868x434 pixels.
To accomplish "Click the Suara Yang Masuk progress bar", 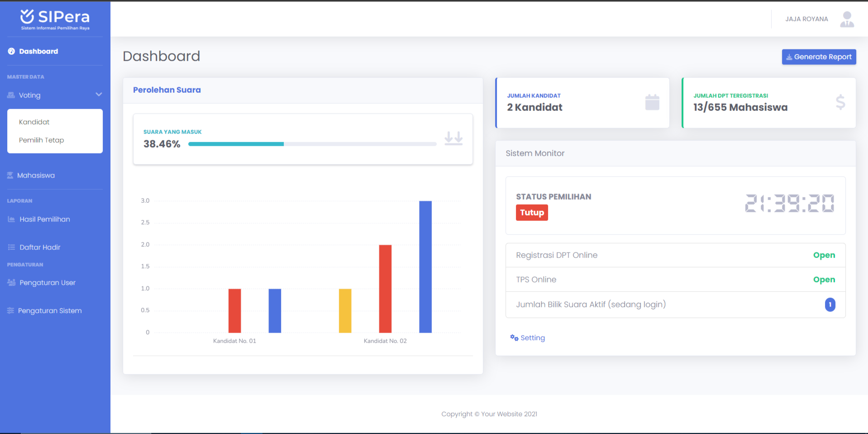I will (312, 144).
